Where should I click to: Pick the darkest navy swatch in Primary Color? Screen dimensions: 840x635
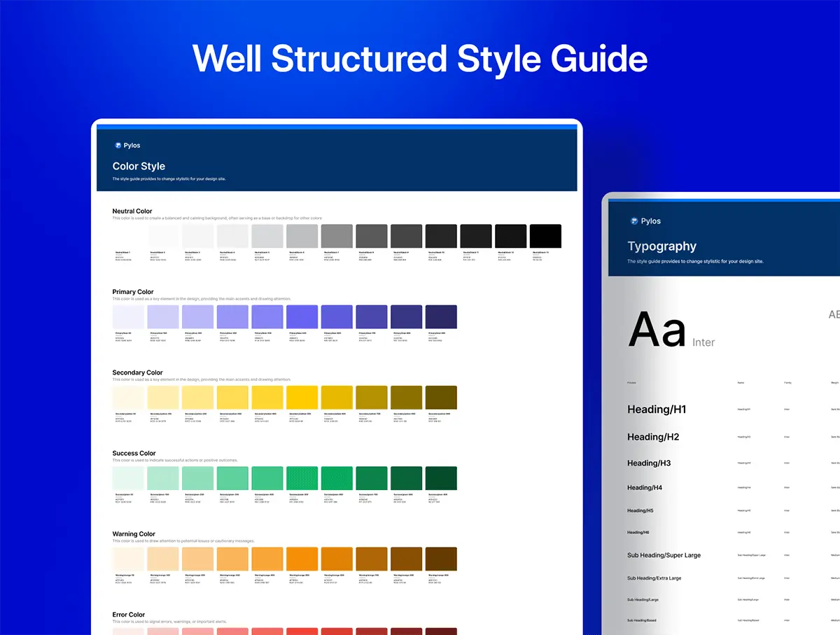[x=441, y=316]
